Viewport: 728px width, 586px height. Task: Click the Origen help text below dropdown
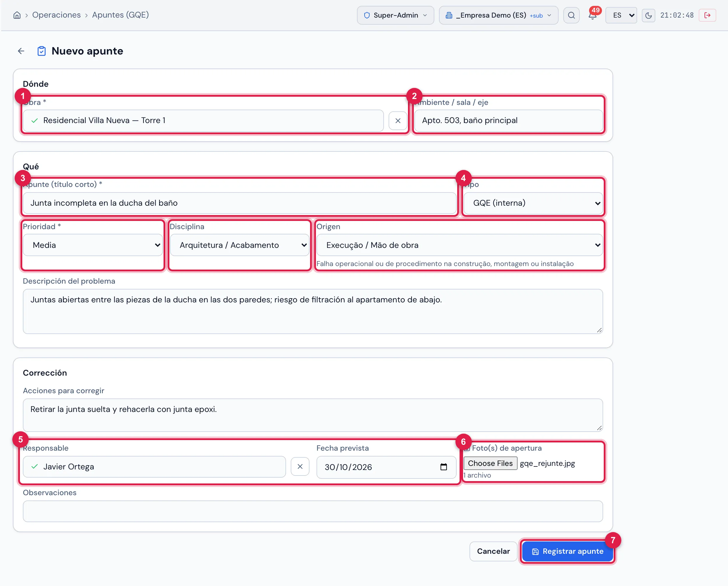tap(445, 264)
